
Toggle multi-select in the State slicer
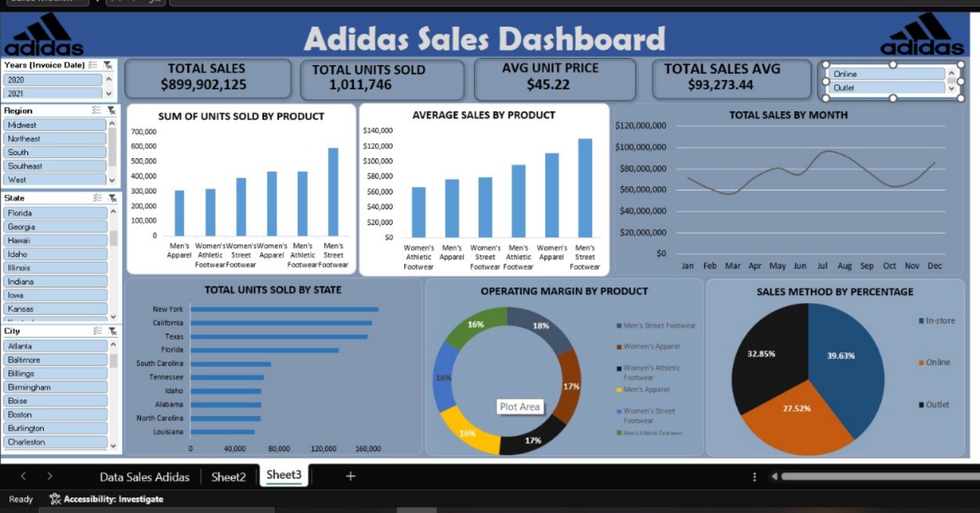(97, 198)
